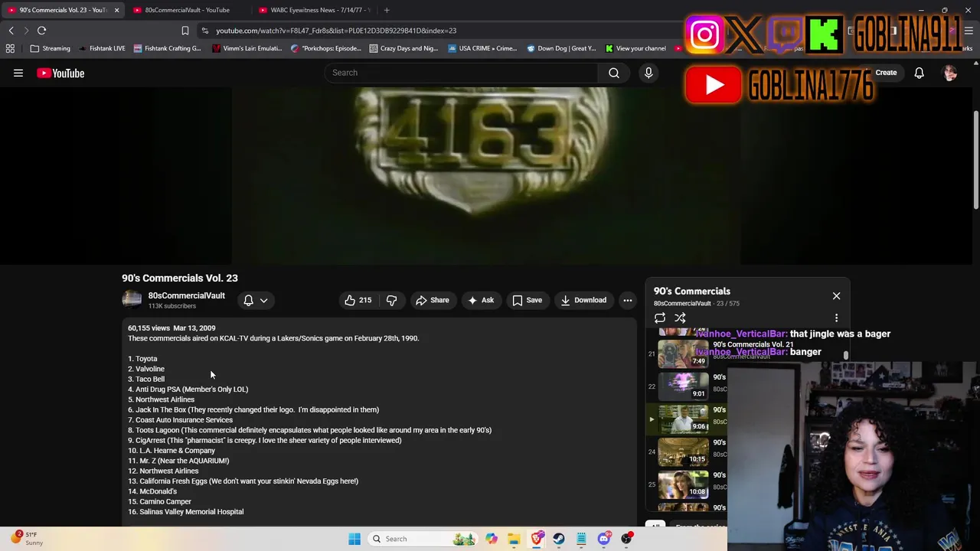The height and width of the screenshot is (551, 980).
Task: Bookmark this page icon in toolbar
Action: tap(185, 31)
